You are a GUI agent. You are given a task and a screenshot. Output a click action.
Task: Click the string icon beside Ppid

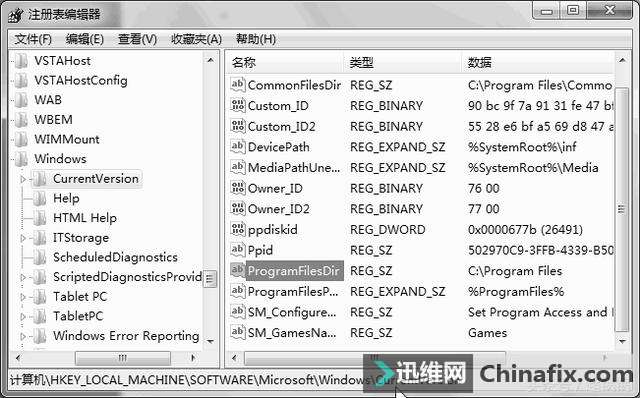click(x=238, y=250)
